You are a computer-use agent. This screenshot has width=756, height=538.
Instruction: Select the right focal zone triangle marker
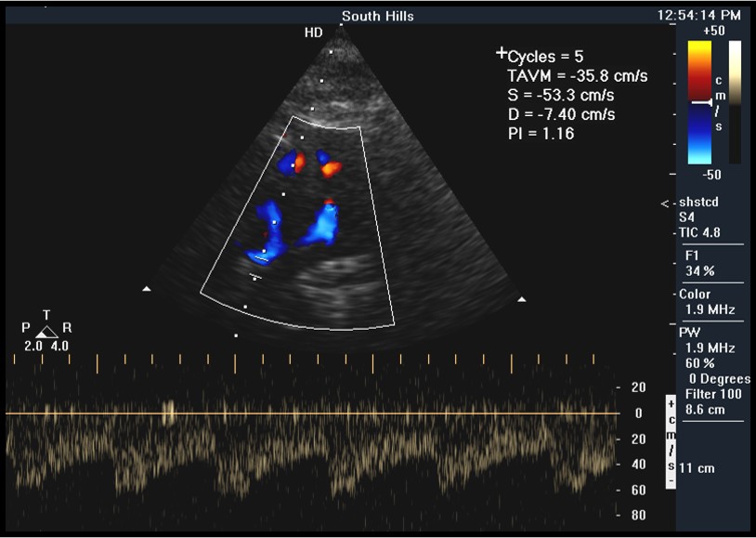522,299
